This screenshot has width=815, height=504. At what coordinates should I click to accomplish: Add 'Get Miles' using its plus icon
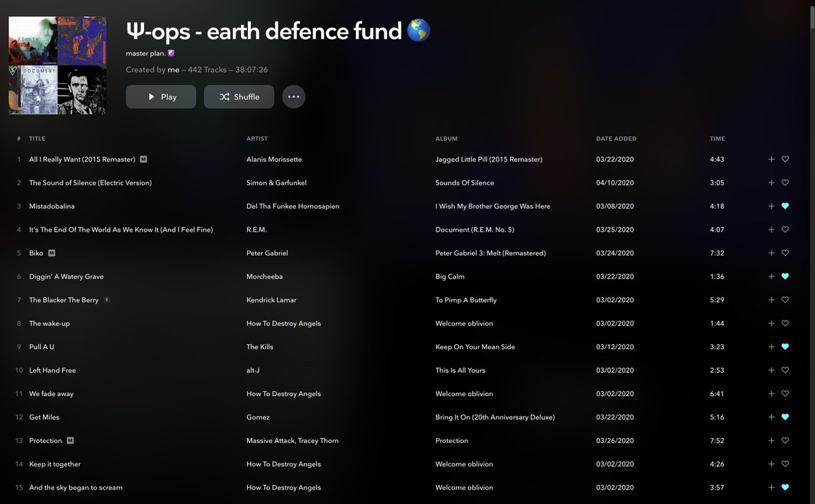(771, 417)
